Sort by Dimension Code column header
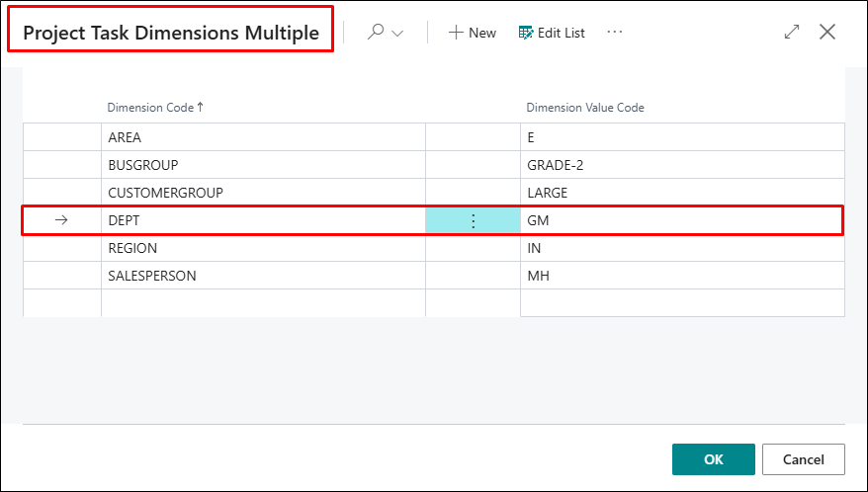 [x=155, y=108]
